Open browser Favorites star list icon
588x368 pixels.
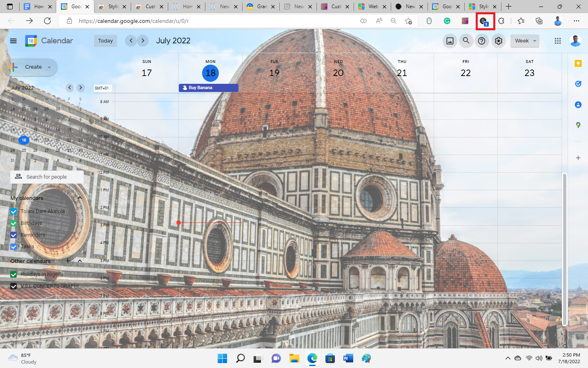tap(521, 21)
